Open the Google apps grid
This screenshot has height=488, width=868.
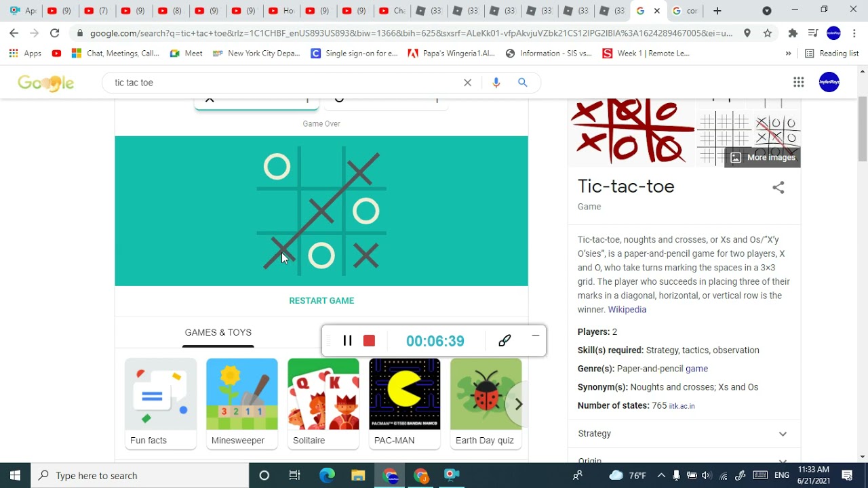point(799,82)
